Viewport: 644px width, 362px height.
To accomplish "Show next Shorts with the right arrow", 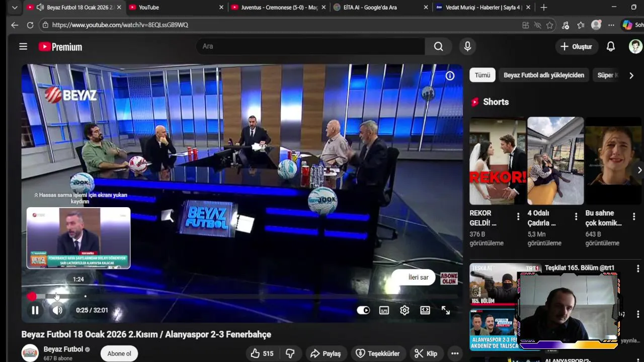I will pyautogui.click(x=639, y=170).
